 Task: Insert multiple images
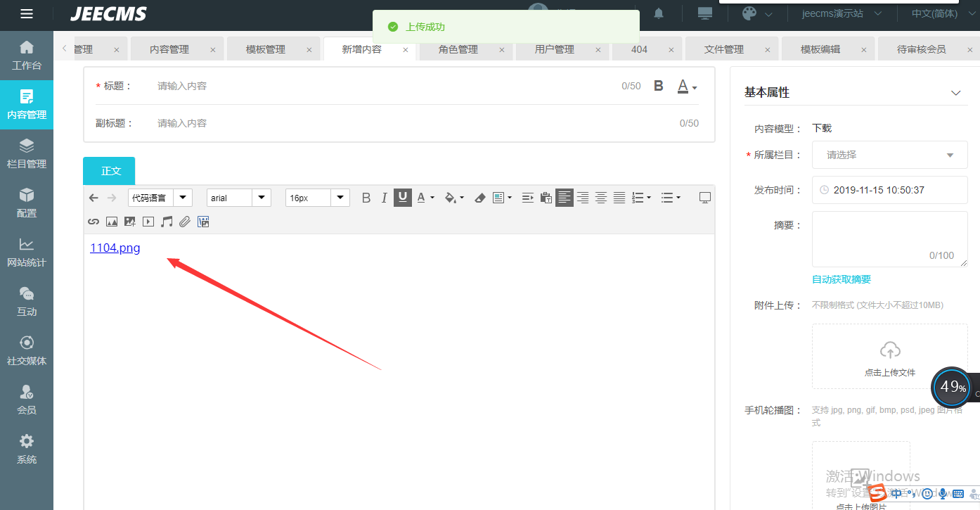coord(130,222)
